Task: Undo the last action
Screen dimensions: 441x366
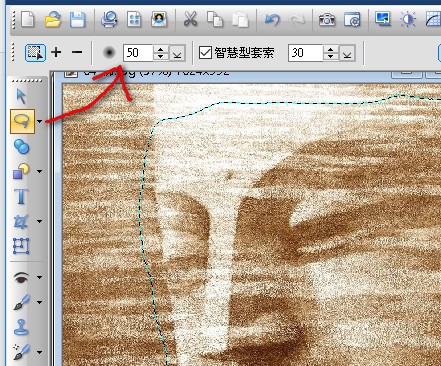Action: 272,20
